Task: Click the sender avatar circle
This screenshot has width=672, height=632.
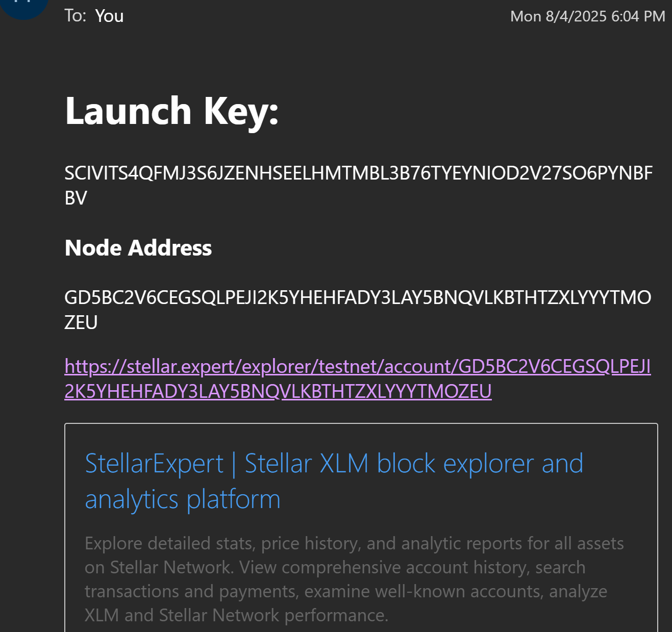Action: click(24, 5)
